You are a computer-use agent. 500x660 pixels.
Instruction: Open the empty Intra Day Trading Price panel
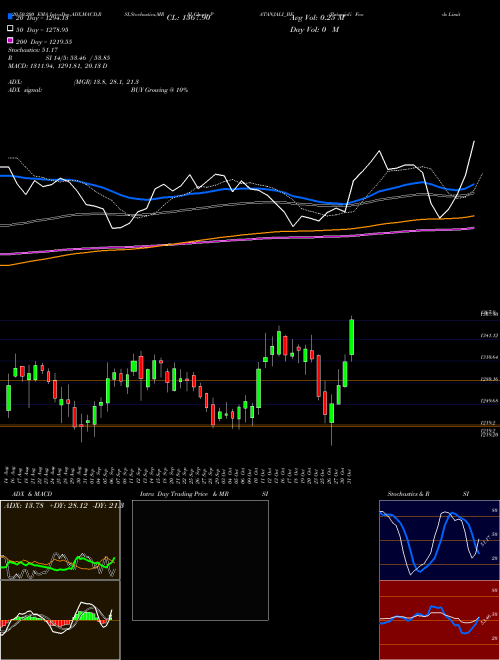click(200, 560)
